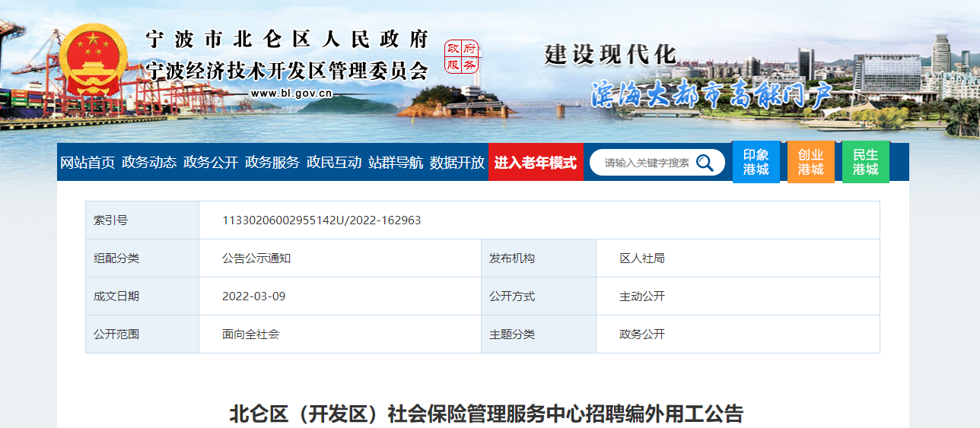Open 印象港城 blue tile
This screenshot has width=980, height=428.
coord(756,162)
